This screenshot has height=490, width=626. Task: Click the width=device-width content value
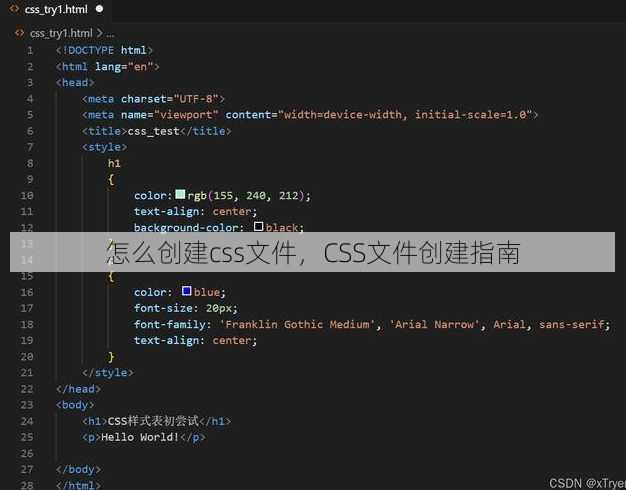343,115
